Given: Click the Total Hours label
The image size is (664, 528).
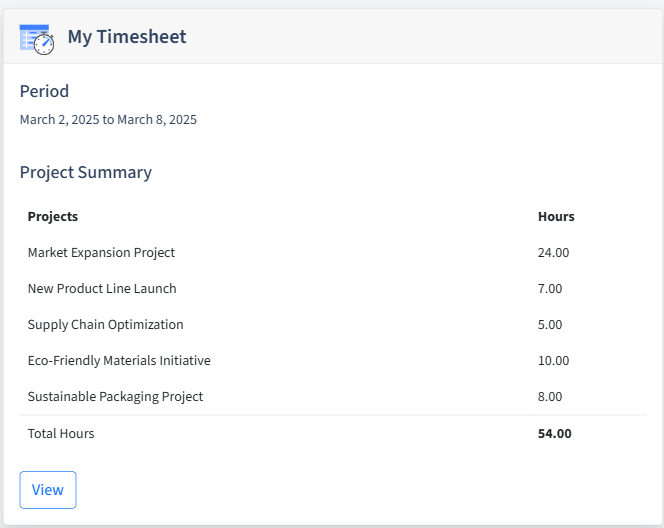Looking at the screenshot, I should 61,434.
